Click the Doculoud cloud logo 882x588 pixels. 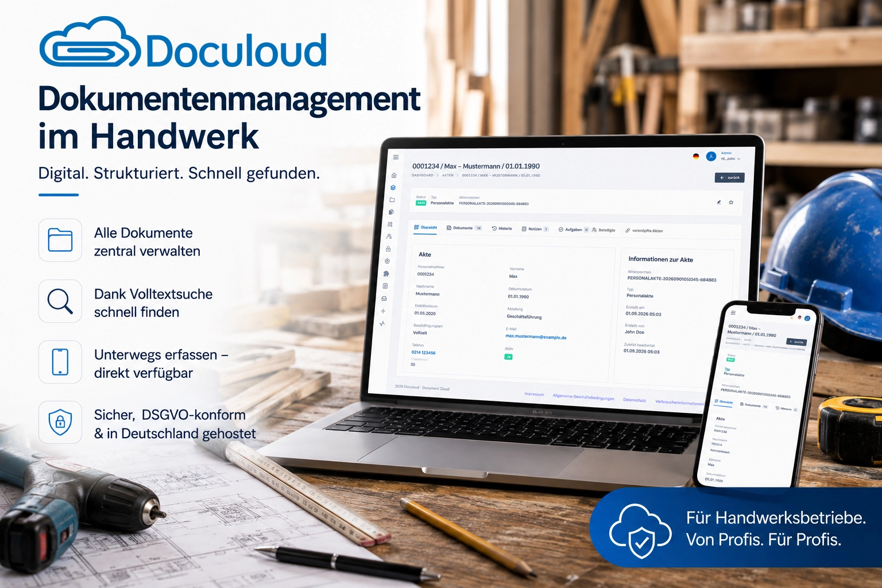[90, 42]
